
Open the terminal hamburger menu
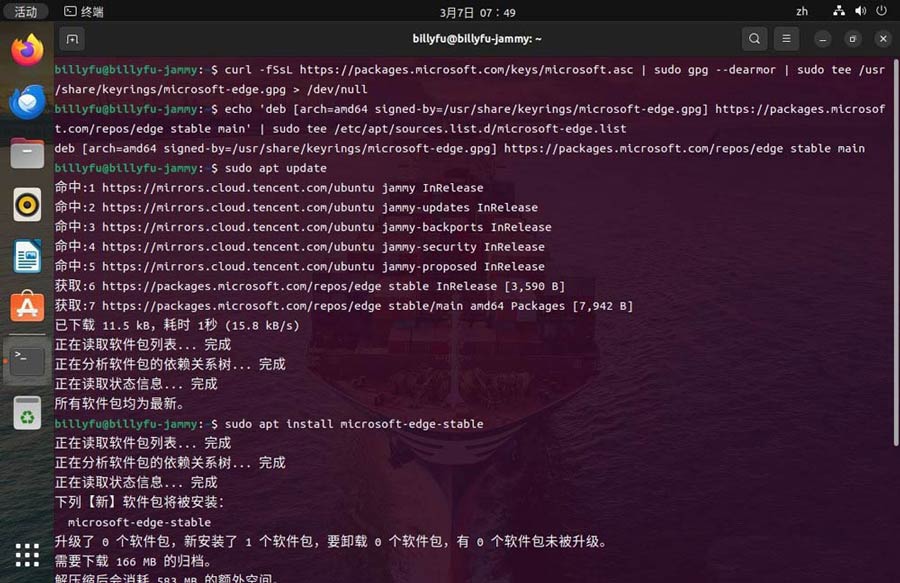[x=786, y=39]
